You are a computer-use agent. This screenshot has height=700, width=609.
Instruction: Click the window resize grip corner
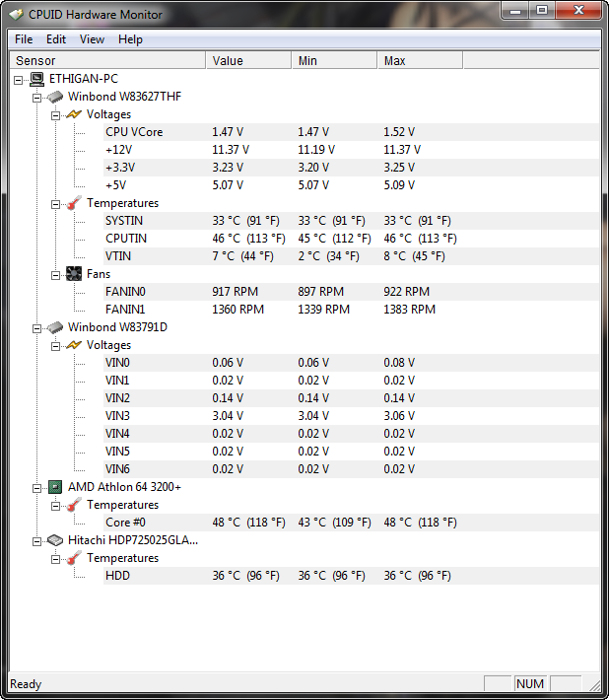(594, 685)
